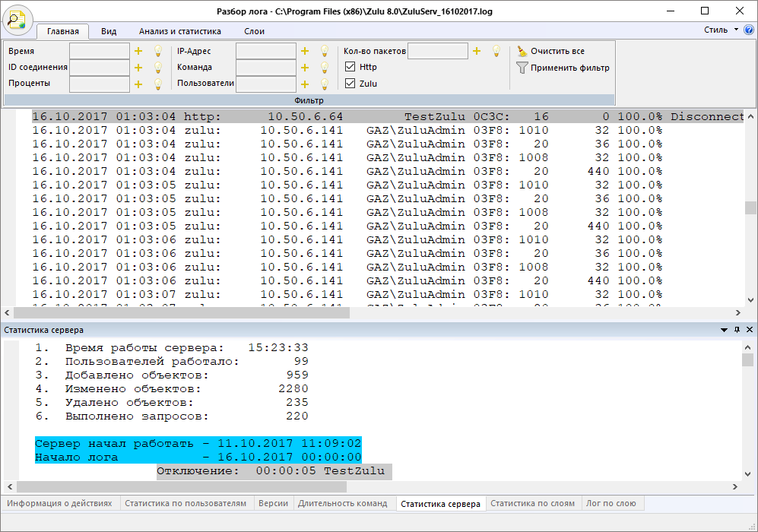
Task: Click the plus icon next to IP-Адрес field
Action: [305, 51]
